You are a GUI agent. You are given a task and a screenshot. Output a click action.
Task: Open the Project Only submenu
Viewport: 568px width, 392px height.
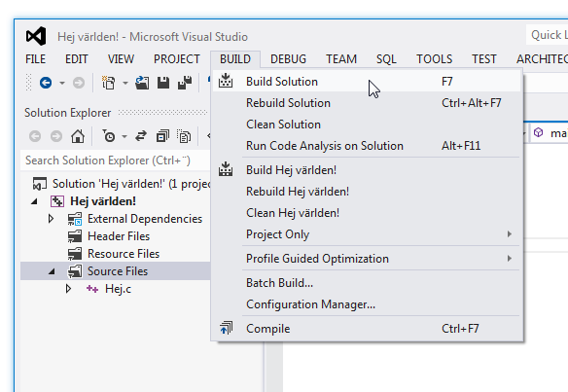point(366,234)
